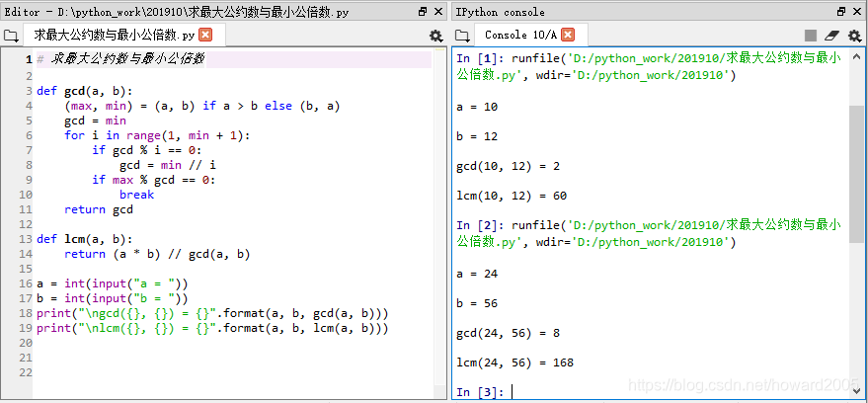Open the editor file browser folder icon
Screen dimensions: 868x403
(x=11, y=36)
